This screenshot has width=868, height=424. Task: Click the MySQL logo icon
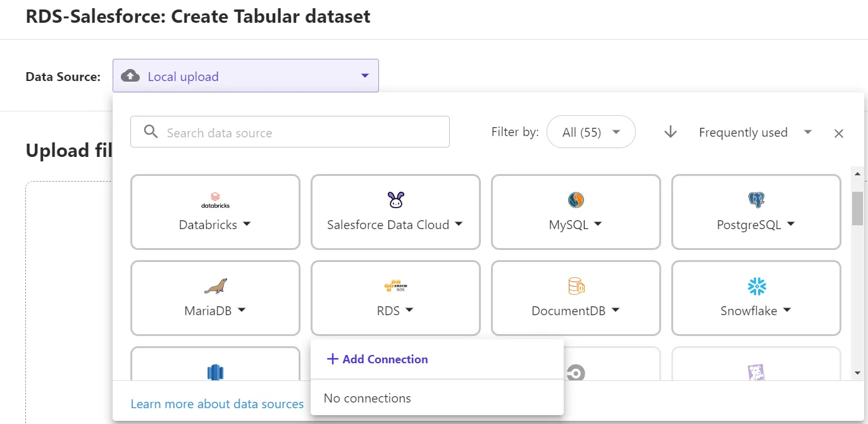[576, 200]
